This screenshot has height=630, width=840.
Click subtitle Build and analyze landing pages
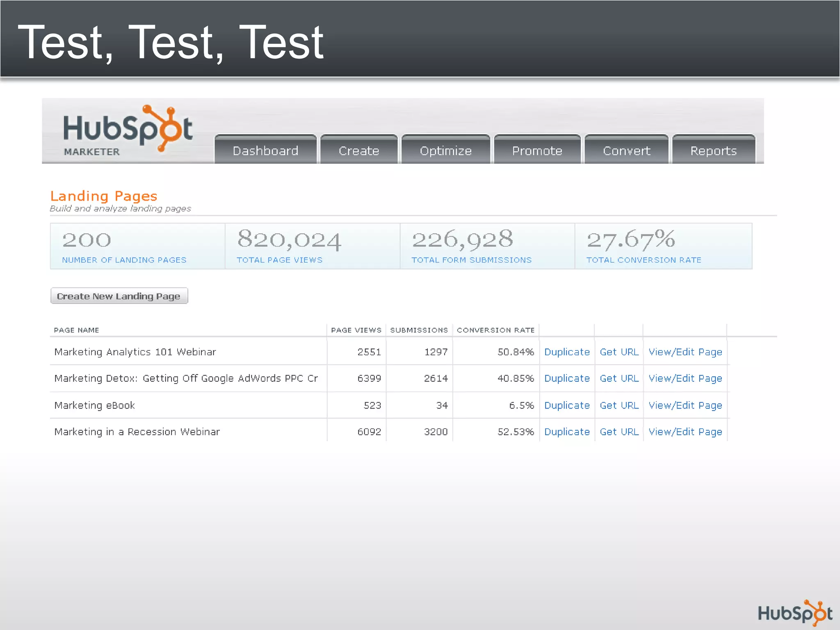tap(120, 208)
